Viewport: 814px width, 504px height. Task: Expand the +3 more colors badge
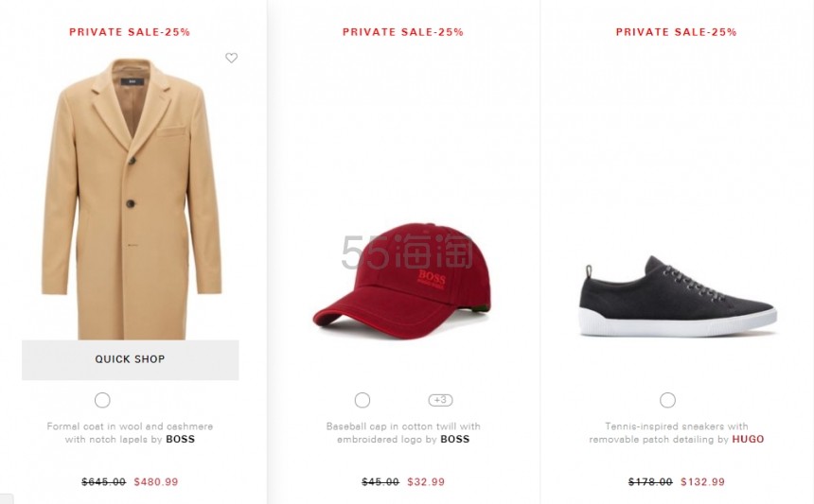[440, 400]
